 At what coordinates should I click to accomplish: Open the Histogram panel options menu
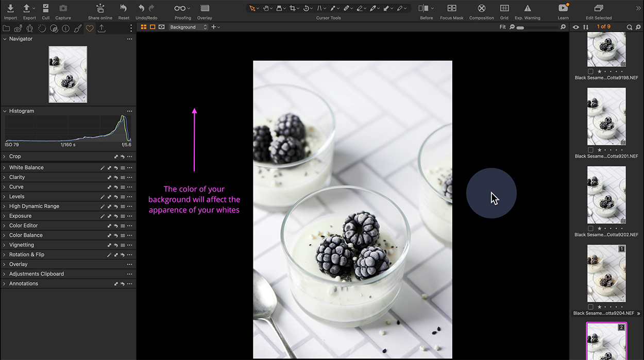coord(129,111)
